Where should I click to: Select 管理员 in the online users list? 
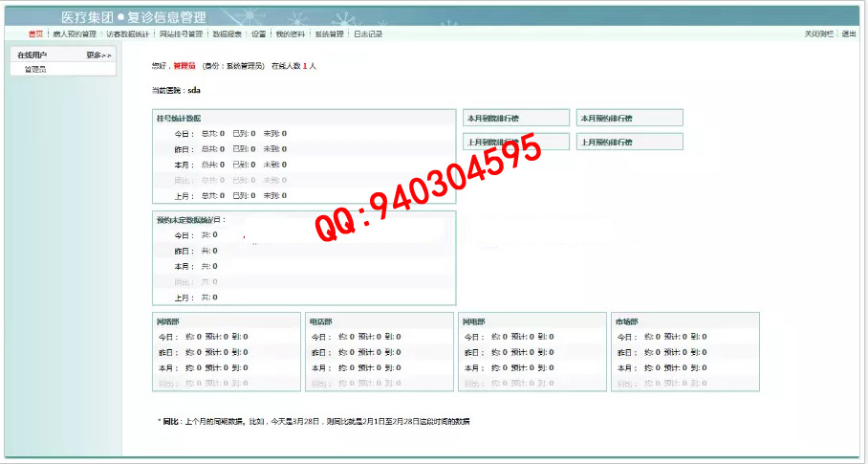[35, 69]
